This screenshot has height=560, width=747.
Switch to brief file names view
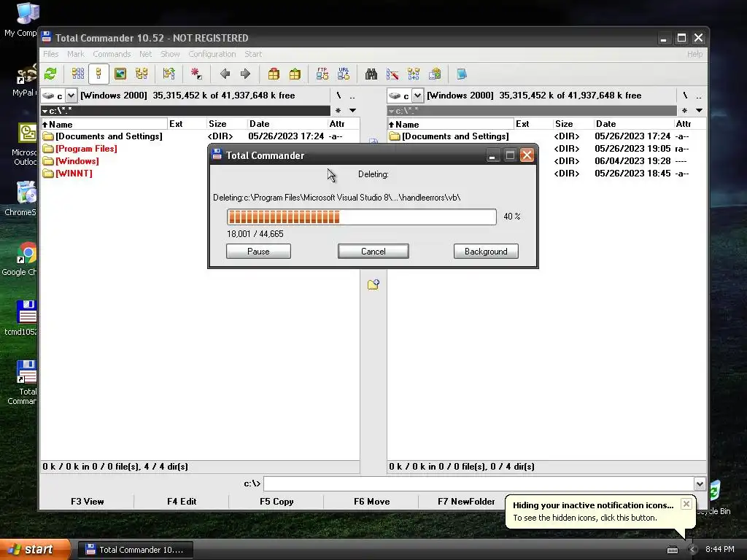(x=77, y=74)
